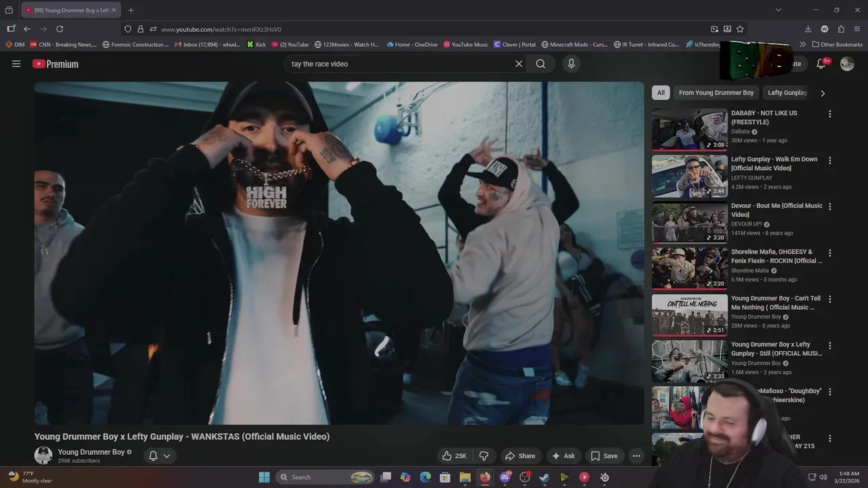This screenshot has height=488, width=868.
Task: Open the 123Movies bookmark
Action: click(x=347, y=45)
